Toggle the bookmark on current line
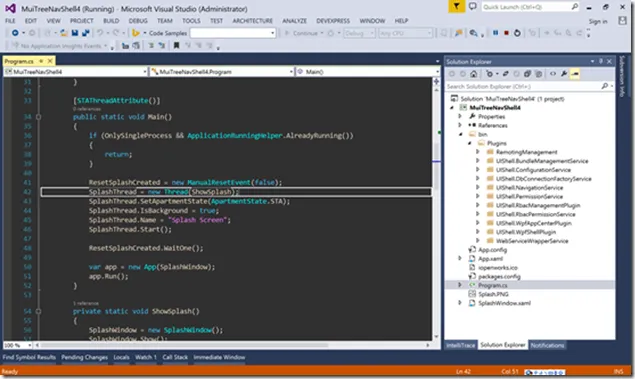 tap(176, 46)
